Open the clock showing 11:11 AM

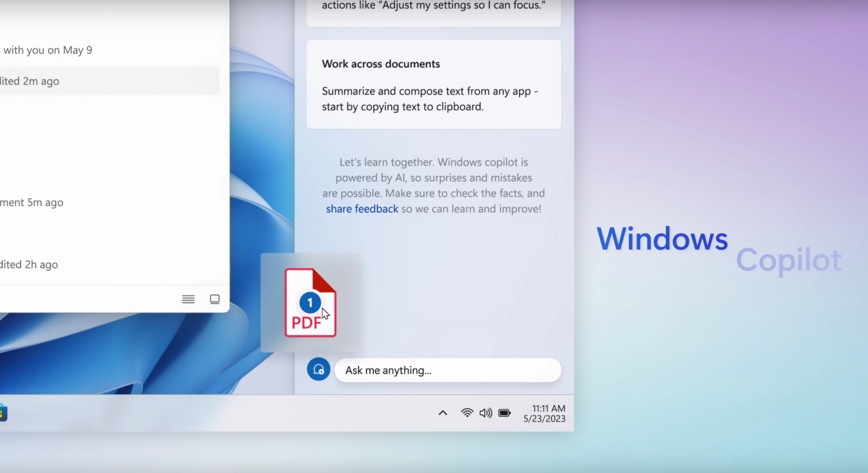click(544, 413)
